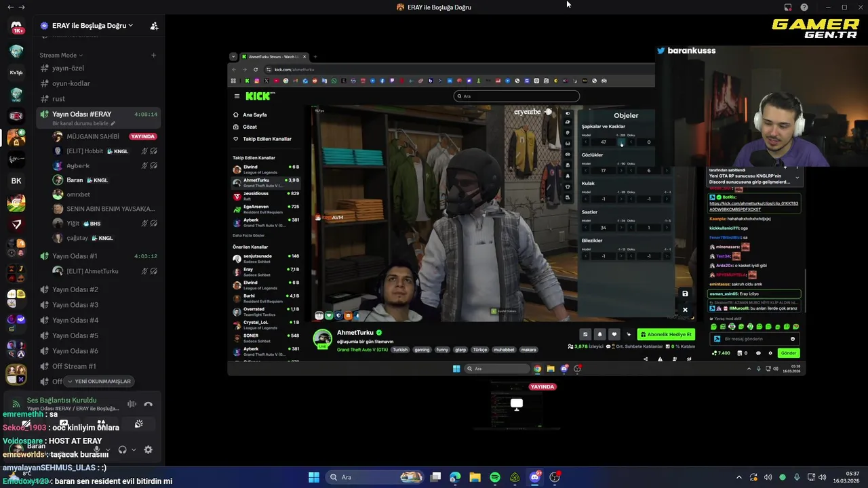Edit channel status pencil under Yayın Odası #ERAY
This screenshot has width=868, height=488.
113,123
